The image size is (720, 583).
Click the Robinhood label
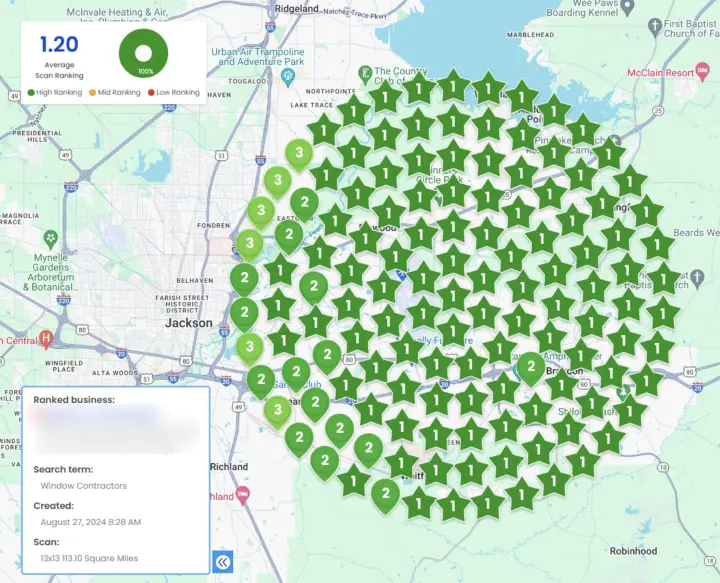tap(633, 551)
